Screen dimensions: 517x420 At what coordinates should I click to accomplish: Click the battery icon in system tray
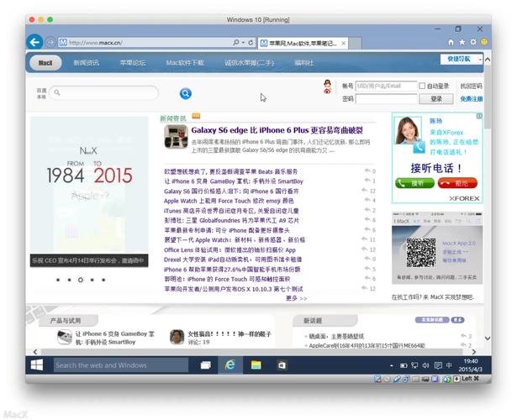point(404,365)
